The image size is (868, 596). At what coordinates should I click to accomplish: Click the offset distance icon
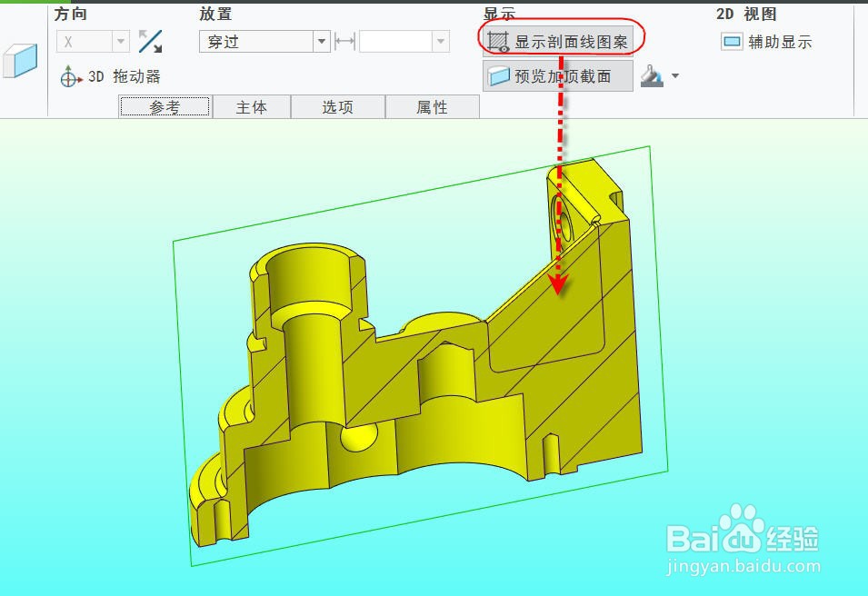point(344,42)
